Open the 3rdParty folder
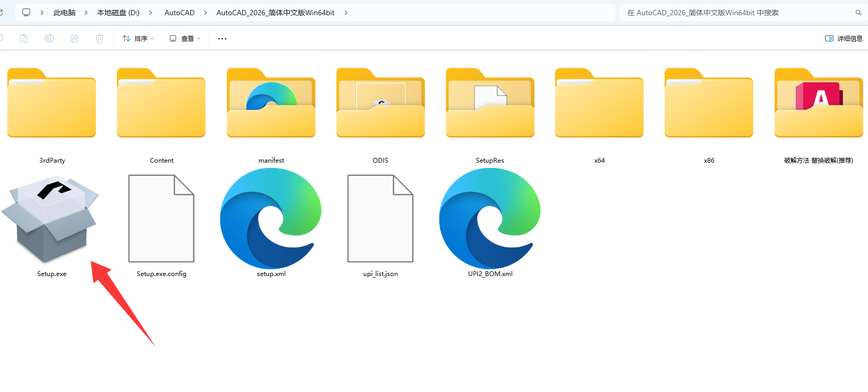 [51, 103]
